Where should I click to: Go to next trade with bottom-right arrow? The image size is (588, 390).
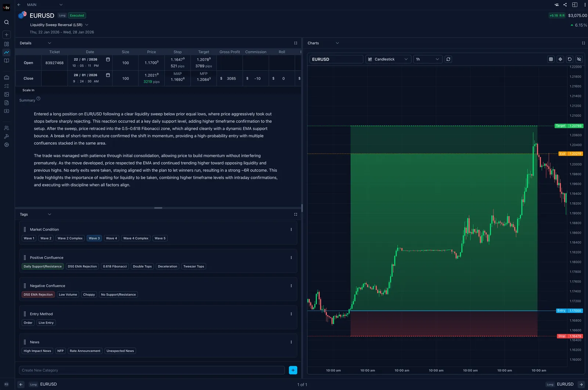581,384
